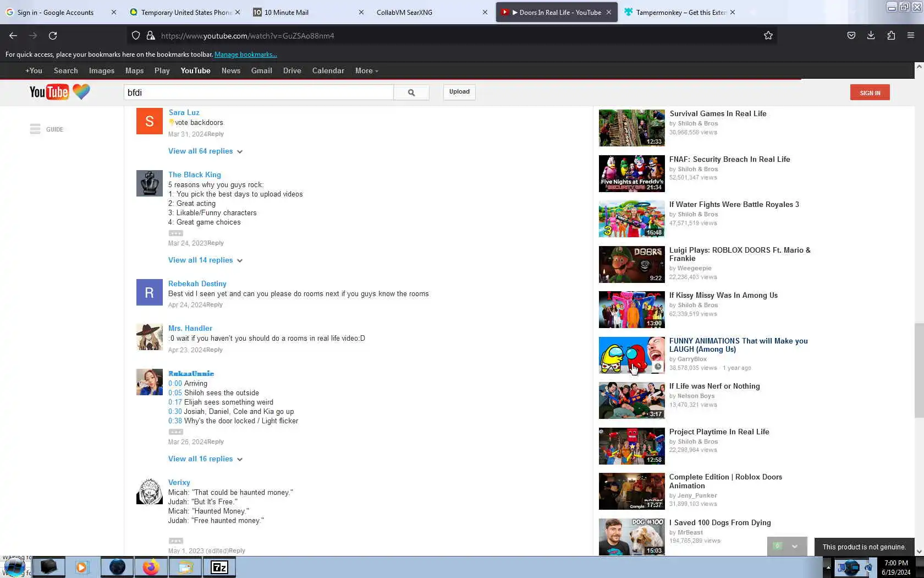Viewport: 924px width, 578px height.
Task: Open The Black King's chess avatar
Action: (x=150, y=183)
